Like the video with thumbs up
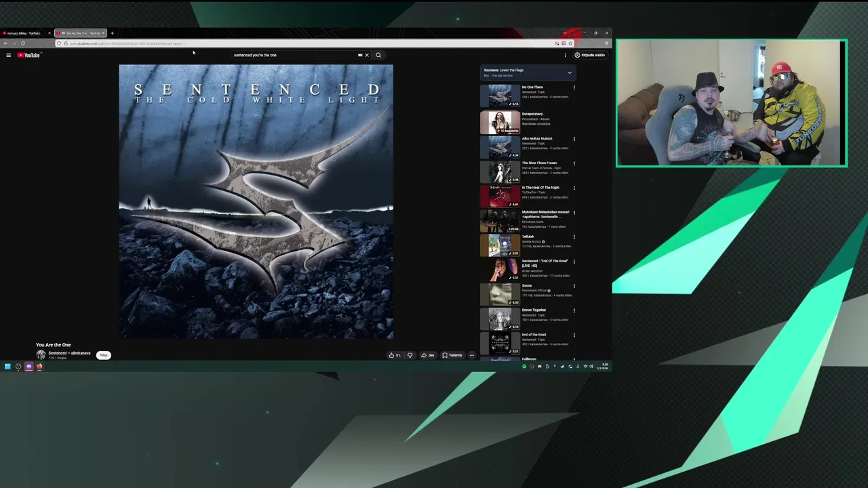 click(x=394, y=355)
